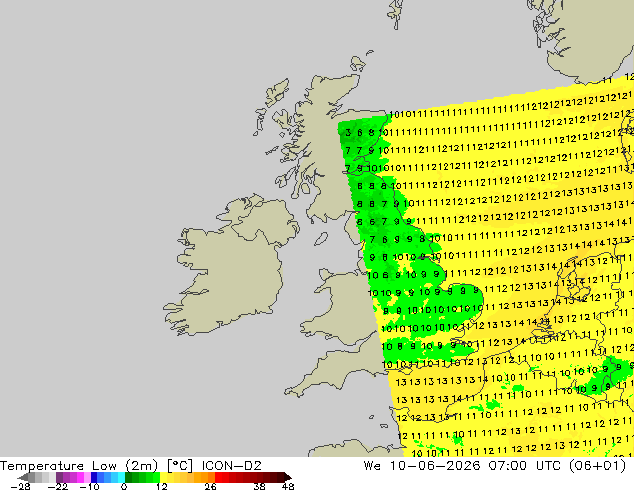Click the '-28' legend label
The width and height of the screenshot is (634, 490).
tap(21, 486)
